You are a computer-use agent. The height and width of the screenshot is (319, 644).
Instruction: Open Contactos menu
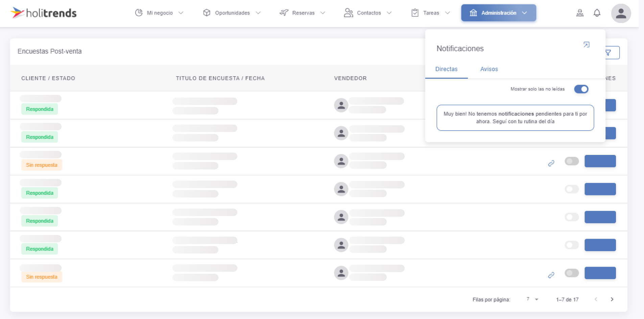coord(368,13)
